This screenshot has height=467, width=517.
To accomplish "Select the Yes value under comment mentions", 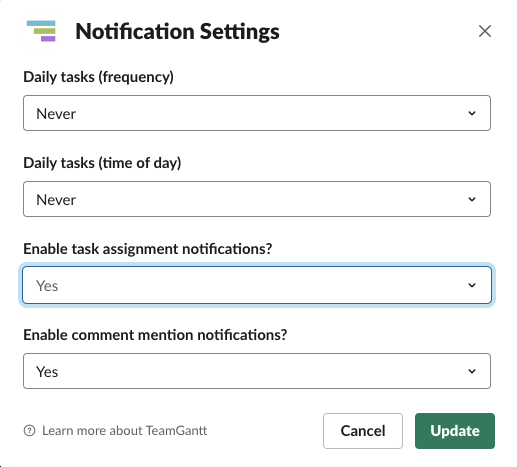I will (x=47, y=372).
